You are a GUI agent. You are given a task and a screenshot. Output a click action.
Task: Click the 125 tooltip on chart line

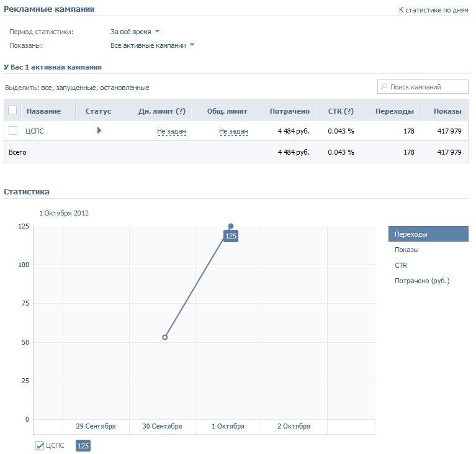click(x=231, y=236)
